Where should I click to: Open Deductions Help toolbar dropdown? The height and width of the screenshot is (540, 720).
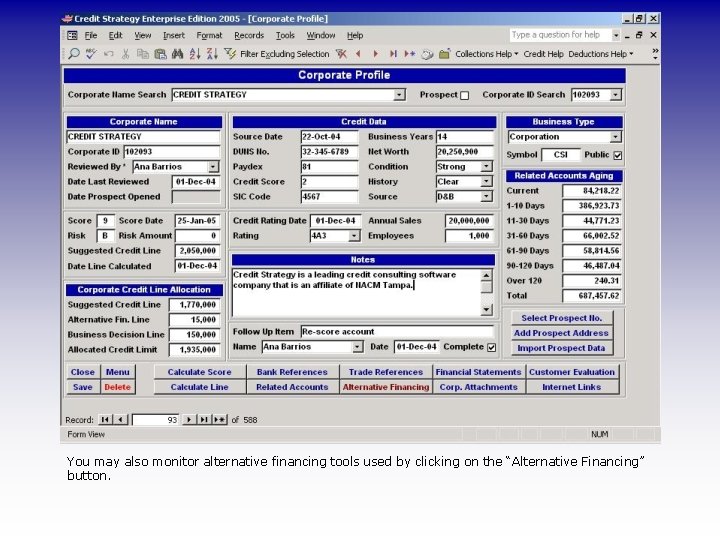tap(601, 54)
